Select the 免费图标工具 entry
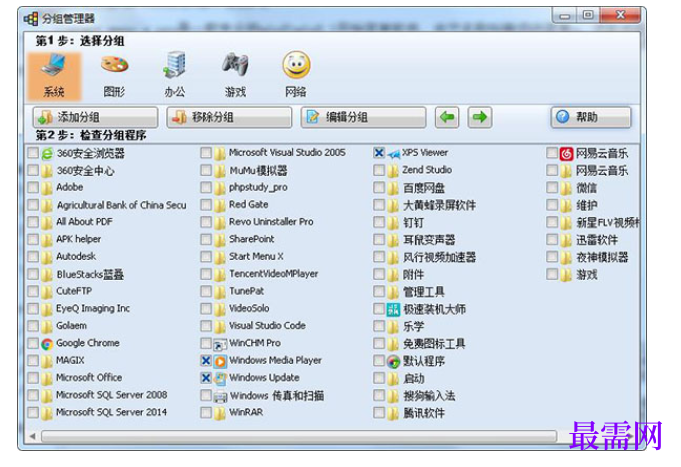The width and height of the screenshot is (681, 467). pyautogui.click(x=434, y=344)
